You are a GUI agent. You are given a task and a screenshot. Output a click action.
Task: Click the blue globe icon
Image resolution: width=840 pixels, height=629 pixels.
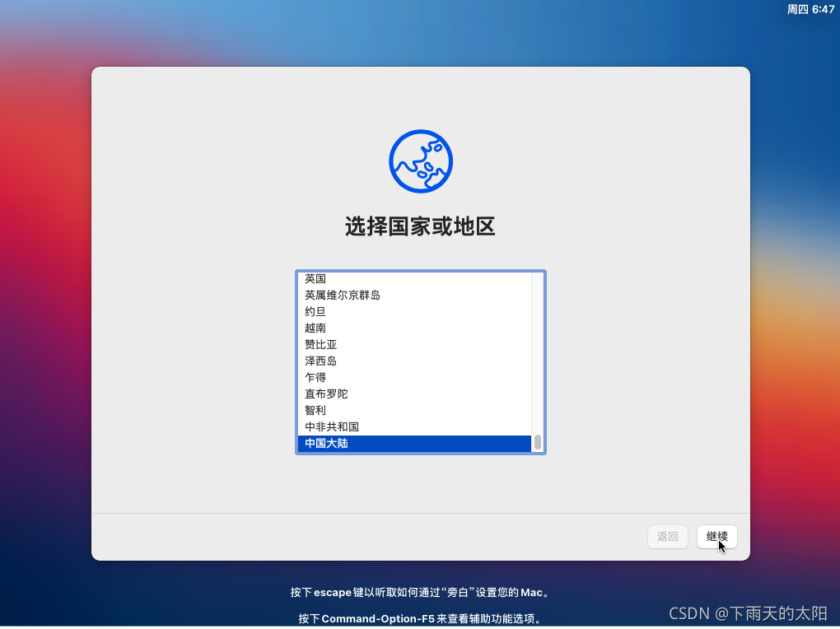coord(421,161)
